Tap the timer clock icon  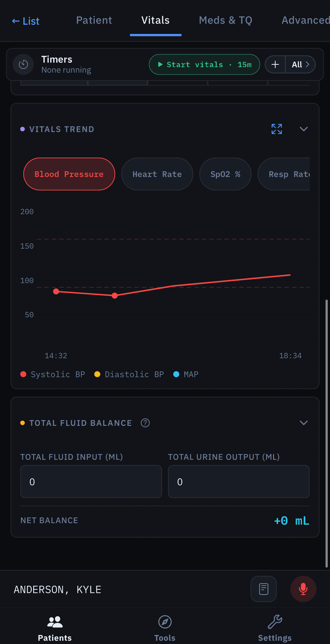pyautogui.click(x=23, y=65)
